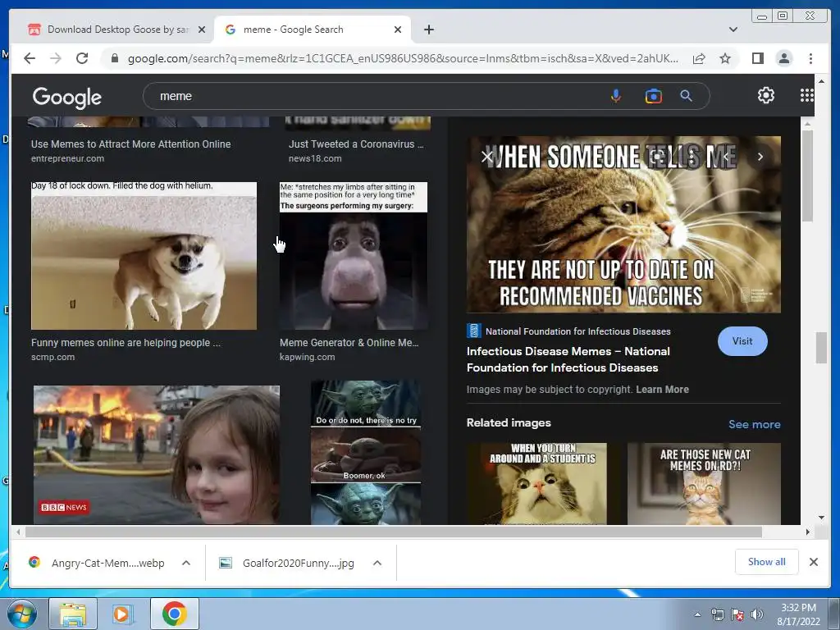Viewport: 840px width, 630px height.
Task: Close the image preview panel
Action: tap(486, 157)
